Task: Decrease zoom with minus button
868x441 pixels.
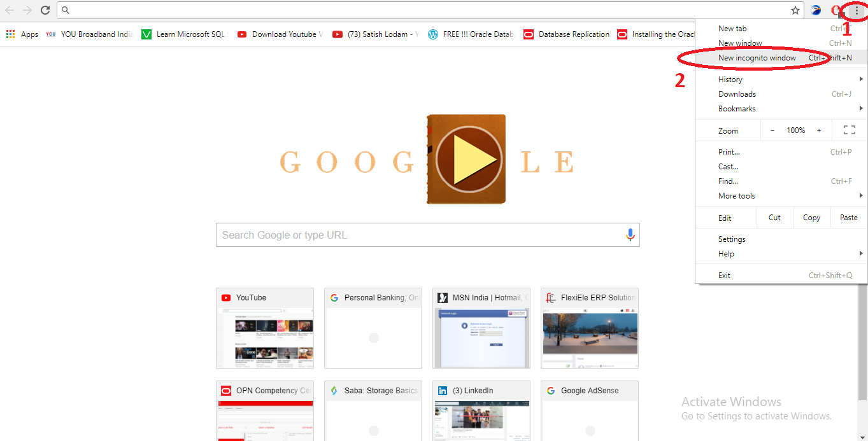Action: tap(772, 130)
